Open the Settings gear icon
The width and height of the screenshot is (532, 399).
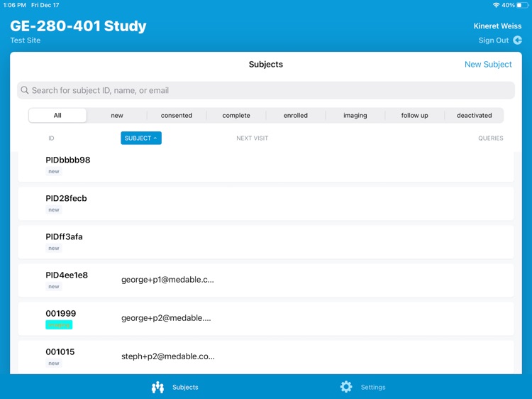click(346, 387)
